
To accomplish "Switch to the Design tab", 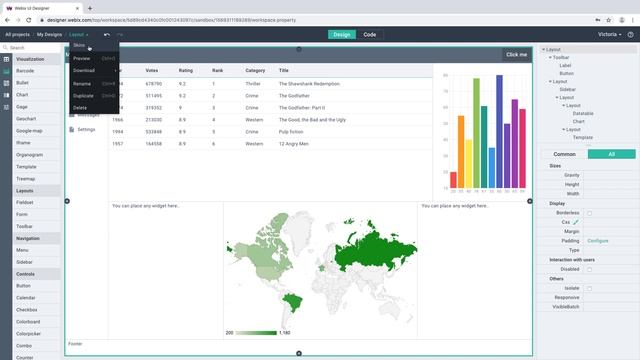I will (x=342, y=35).
